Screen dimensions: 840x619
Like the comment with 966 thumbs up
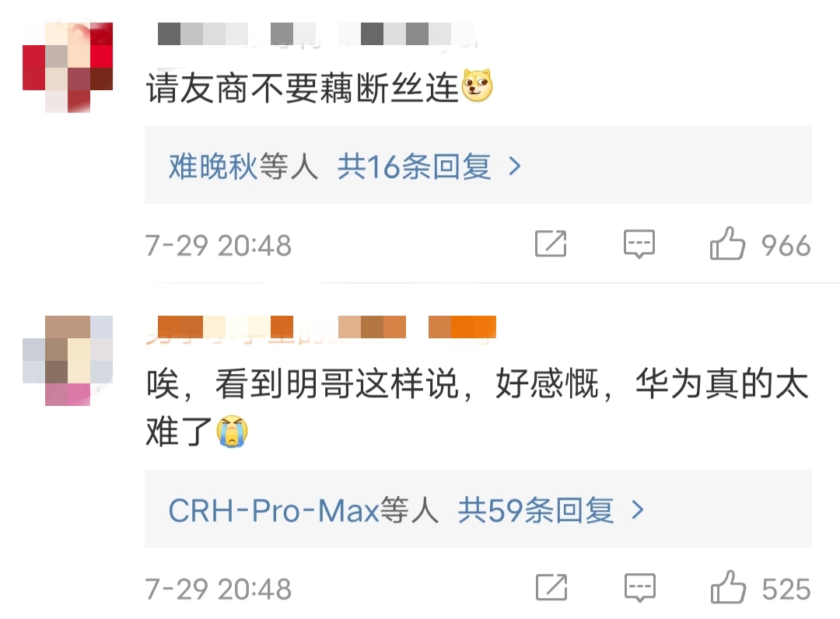click(x=727, y=243)
